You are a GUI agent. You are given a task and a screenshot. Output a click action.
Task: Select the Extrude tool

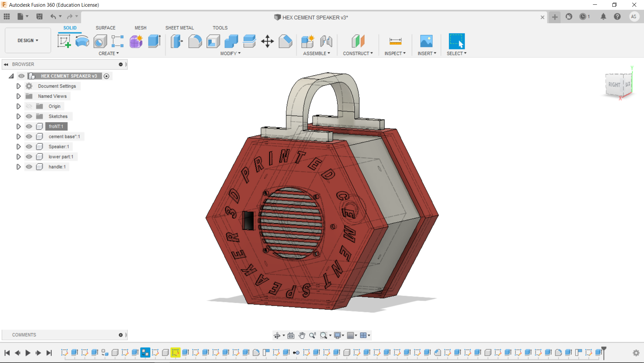[154, 41]
